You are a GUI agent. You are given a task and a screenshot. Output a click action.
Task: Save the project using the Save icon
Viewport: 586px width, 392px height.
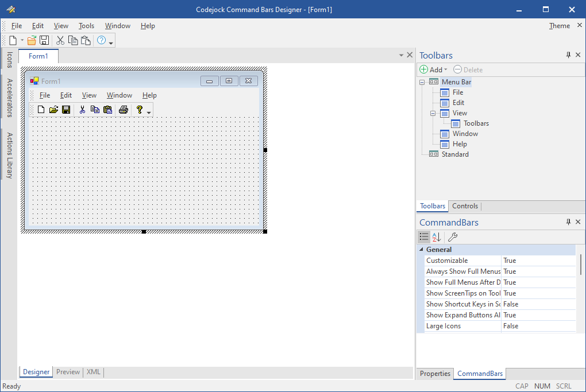[44, 40]
